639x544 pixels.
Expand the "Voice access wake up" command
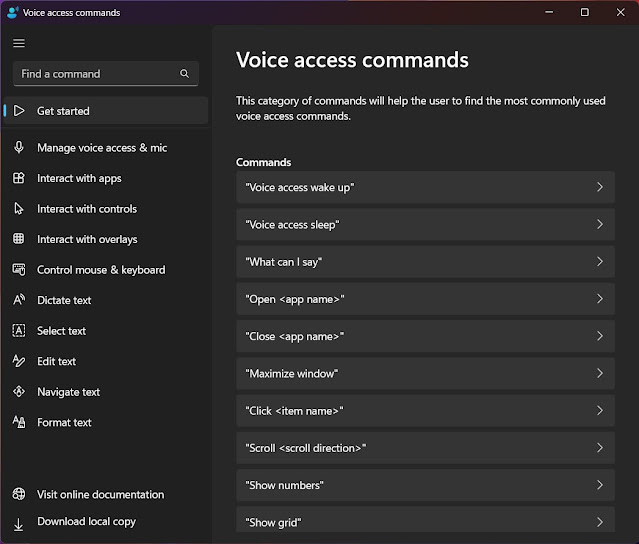click(424, 187)
